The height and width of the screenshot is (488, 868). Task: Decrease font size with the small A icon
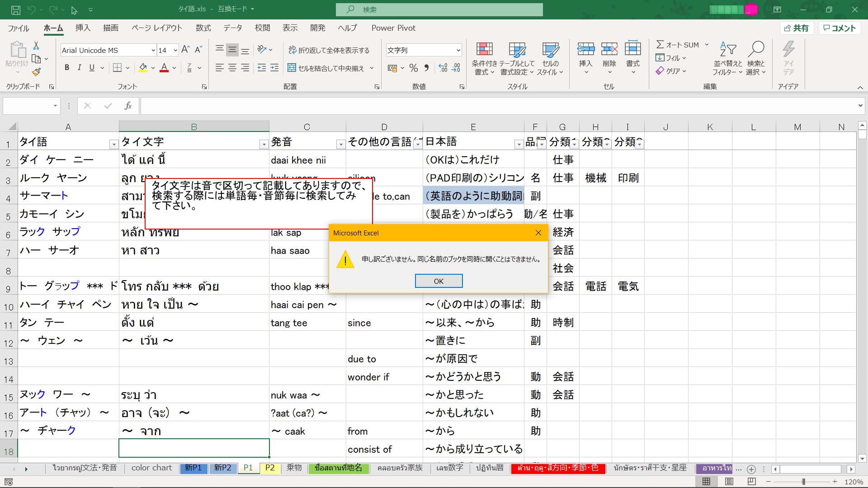[198, 50]
